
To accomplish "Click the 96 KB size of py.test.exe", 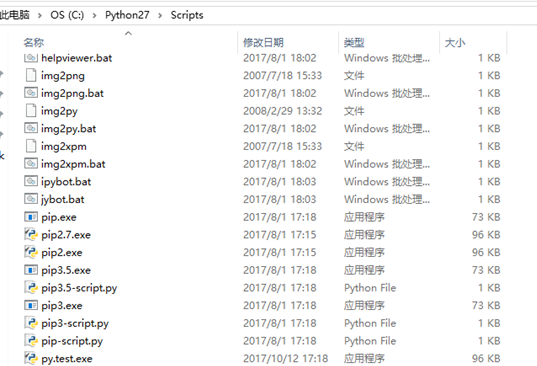I will [486, 358].
